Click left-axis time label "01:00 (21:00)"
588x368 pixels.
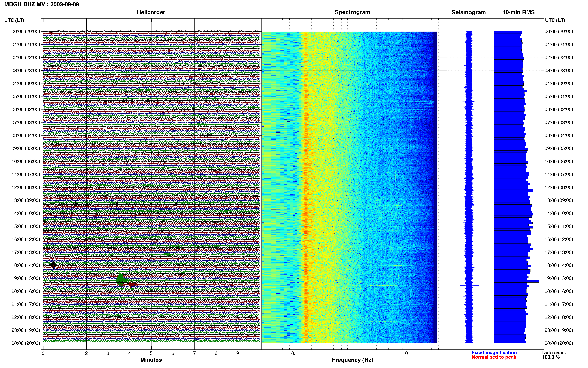coord(26,45)
